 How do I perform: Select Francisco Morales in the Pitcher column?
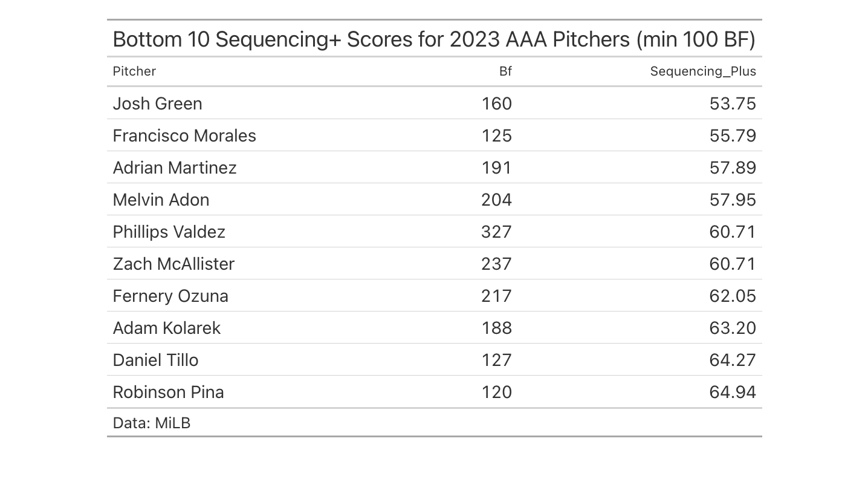184,135
